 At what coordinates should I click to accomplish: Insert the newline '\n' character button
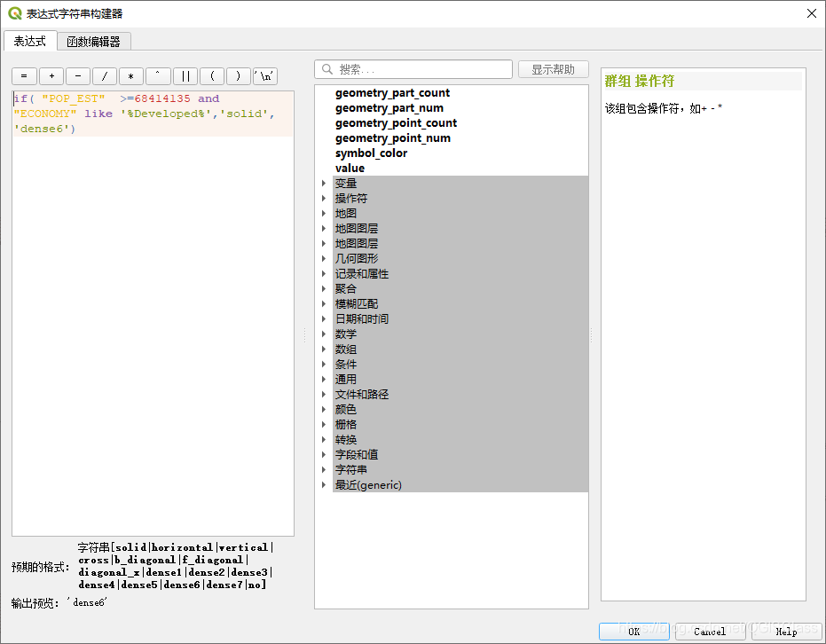click(265, 76)
